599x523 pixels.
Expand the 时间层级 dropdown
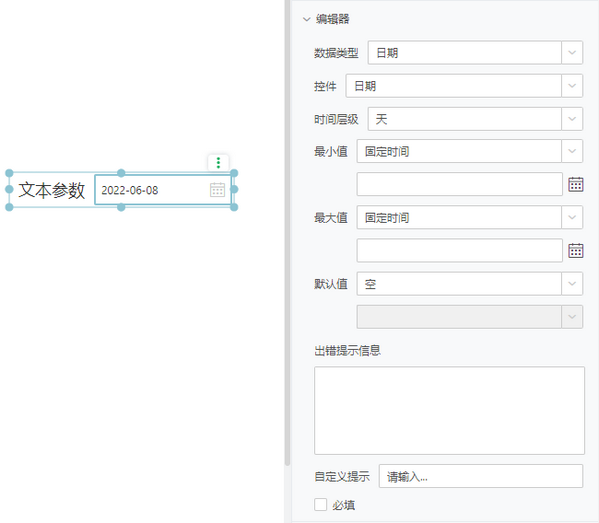pos(475,119)
